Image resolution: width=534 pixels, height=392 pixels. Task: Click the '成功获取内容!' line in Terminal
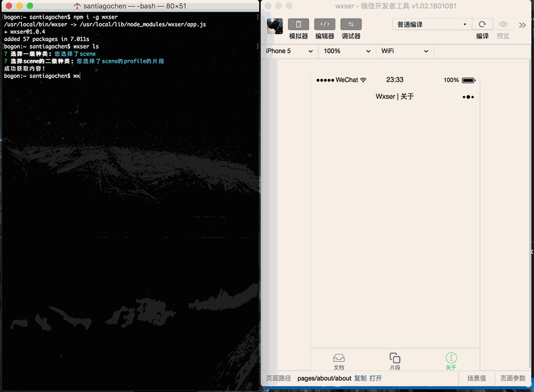(25, 68)
